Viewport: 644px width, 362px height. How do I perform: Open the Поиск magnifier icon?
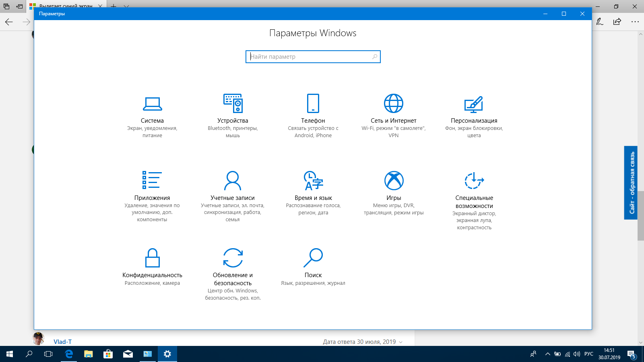pyautogui.click(x=313, y=258)
